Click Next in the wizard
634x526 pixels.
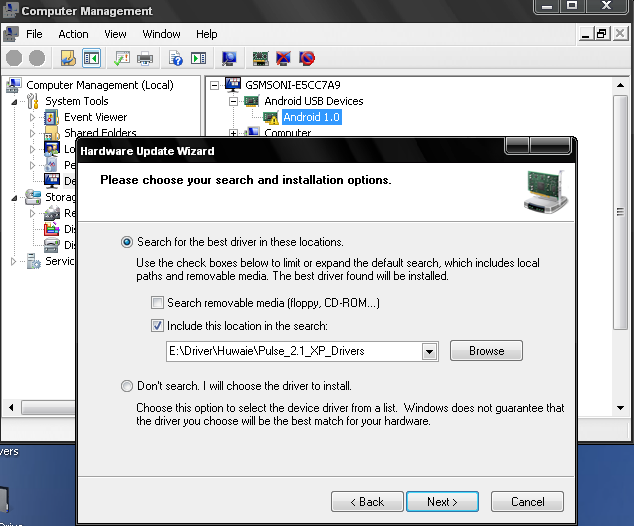click(x=442, y=502)
